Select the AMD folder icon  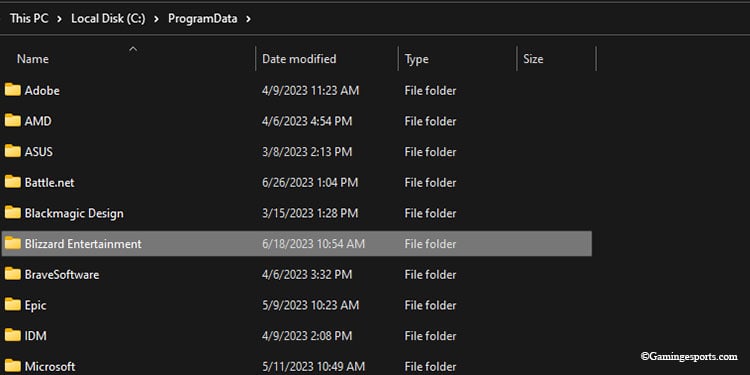point(13,121)
